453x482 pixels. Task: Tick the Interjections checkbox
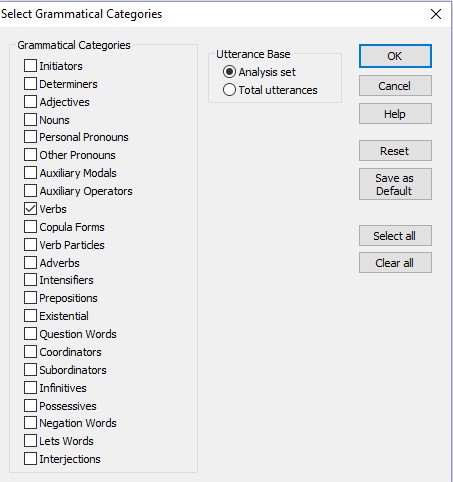pos(30,459)
